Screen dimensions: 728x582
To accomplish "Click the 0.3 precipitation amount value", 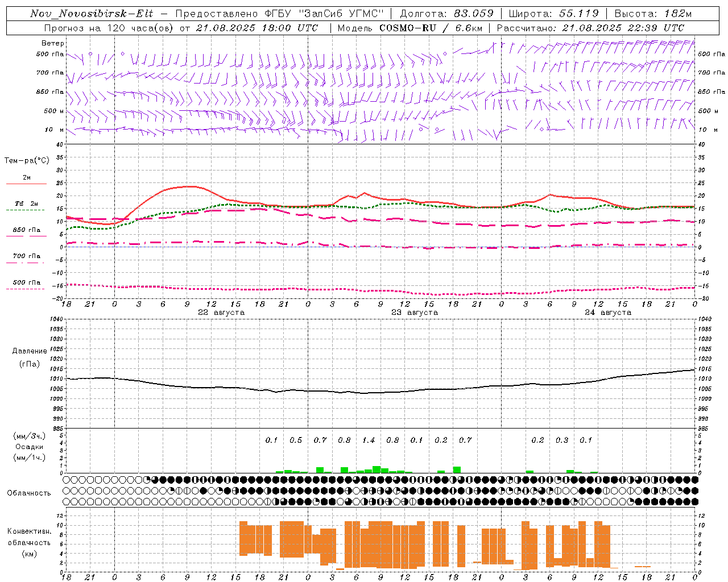I will point(562,440).
